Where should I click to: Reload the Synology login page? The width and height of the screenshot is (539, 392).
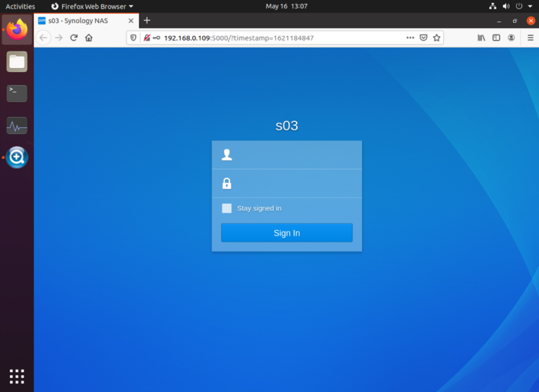[x=73, y=37]
